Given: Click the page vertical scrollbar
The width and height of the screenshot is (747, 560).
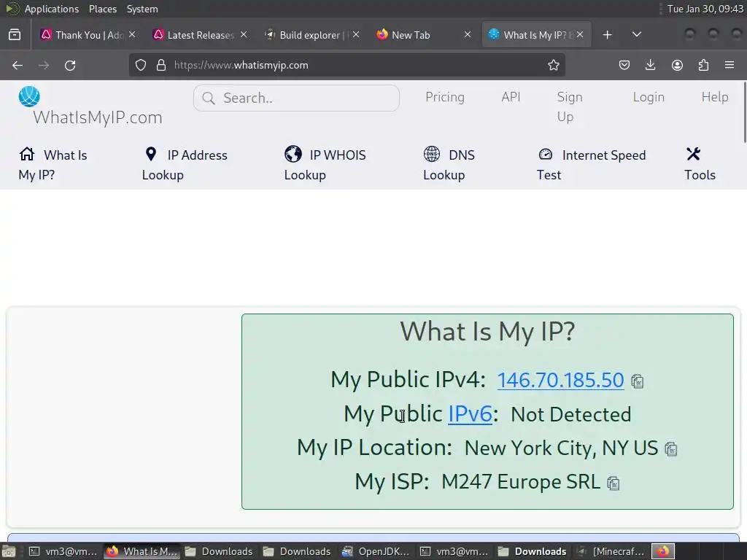Looking at the screenshot, I should [744, 112].
